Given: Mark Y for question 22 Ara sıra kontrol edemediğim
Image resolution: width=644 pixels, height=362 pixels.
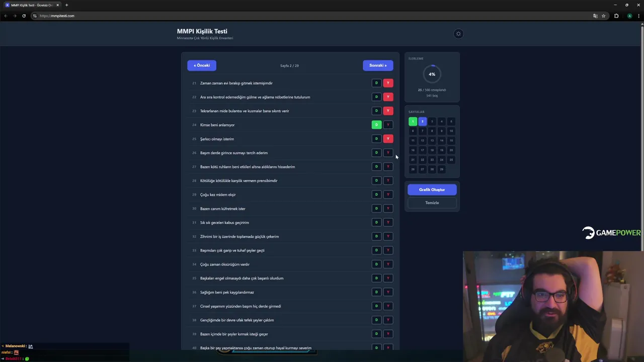Looking at the screenshot, I should coord(388,97).
